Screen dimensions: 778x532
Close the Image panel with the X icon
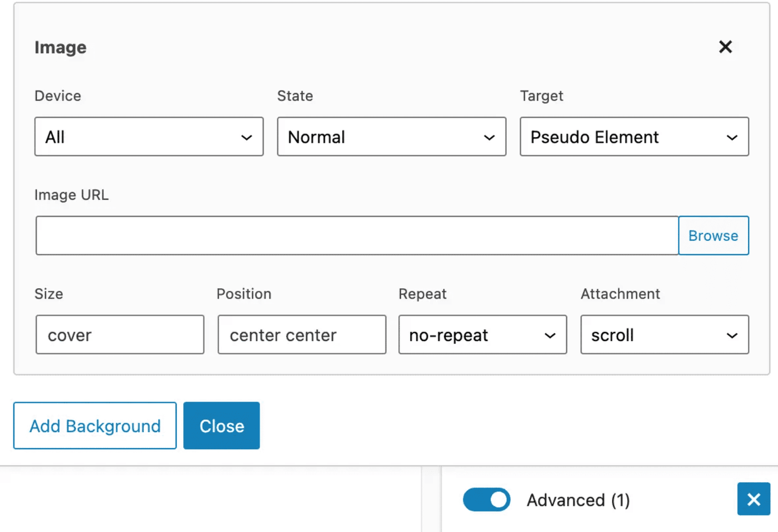tap(725, 47)
